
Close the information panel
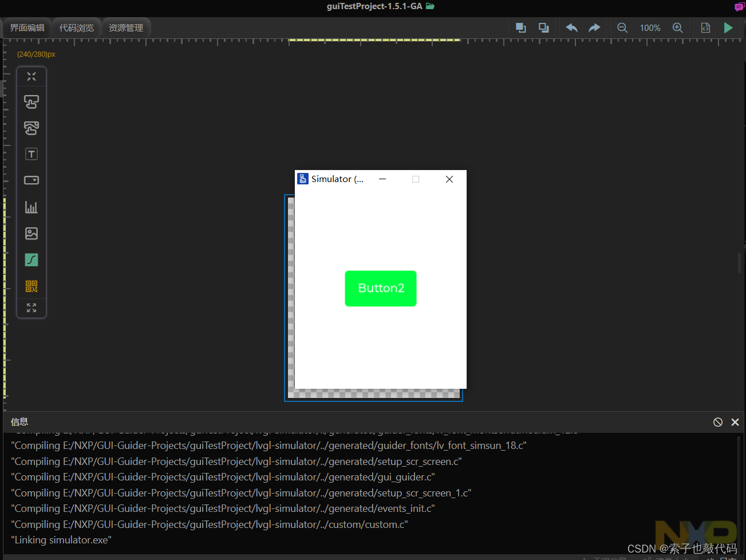pyautogui.click(x=735, y=422)
